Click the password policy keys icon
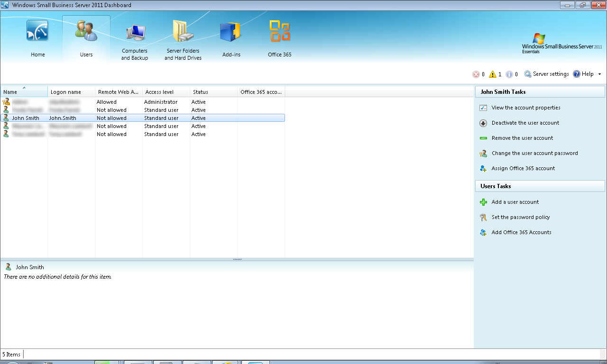Image resolution: width=607 pixels, height=364 pixels. click(x=483, y=218)
